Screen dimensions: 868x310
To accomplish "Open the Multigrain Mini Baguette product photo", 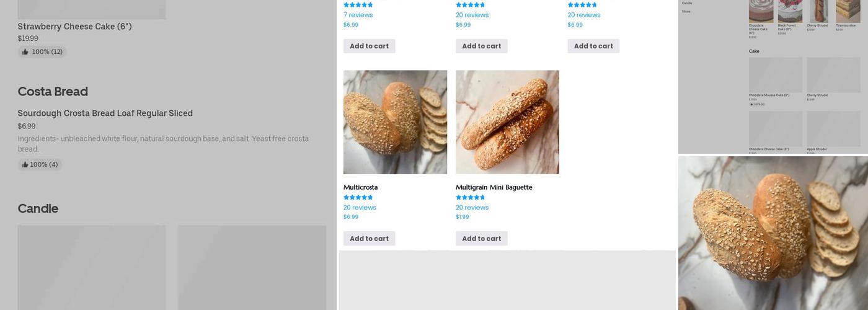I will 507,122.
